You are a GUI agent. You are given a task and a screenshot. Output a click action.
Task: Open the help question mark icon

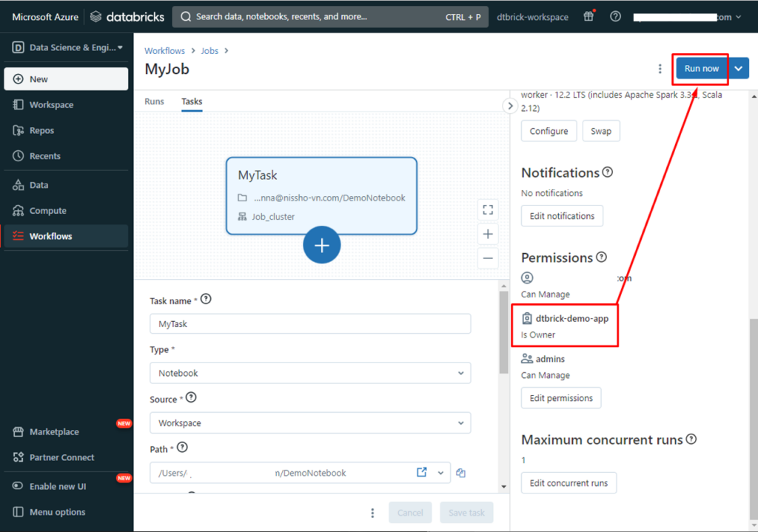615,16
